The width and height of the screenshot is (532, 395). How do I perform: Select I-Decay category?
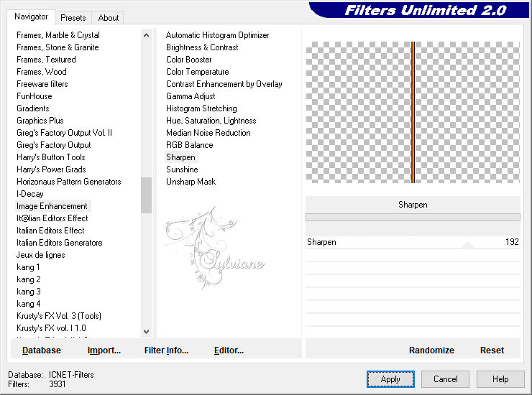(x=30, y=194)
